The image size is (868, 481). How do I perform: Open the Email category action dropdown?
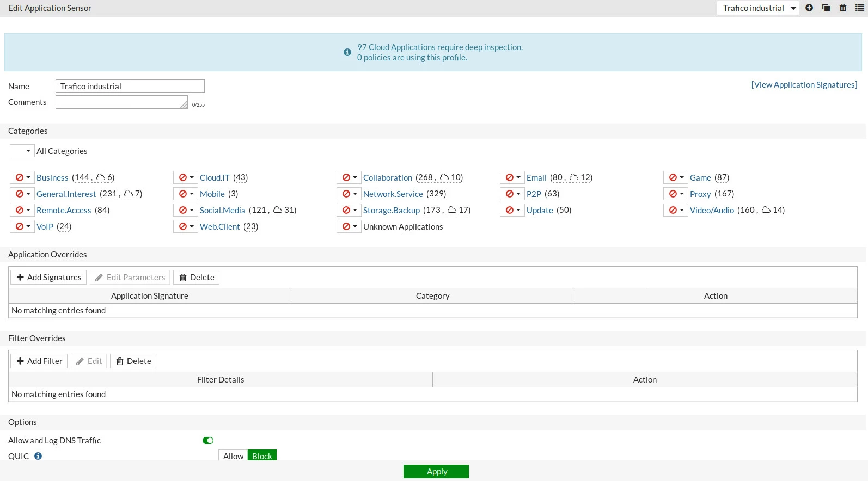[x=512, y=177]
